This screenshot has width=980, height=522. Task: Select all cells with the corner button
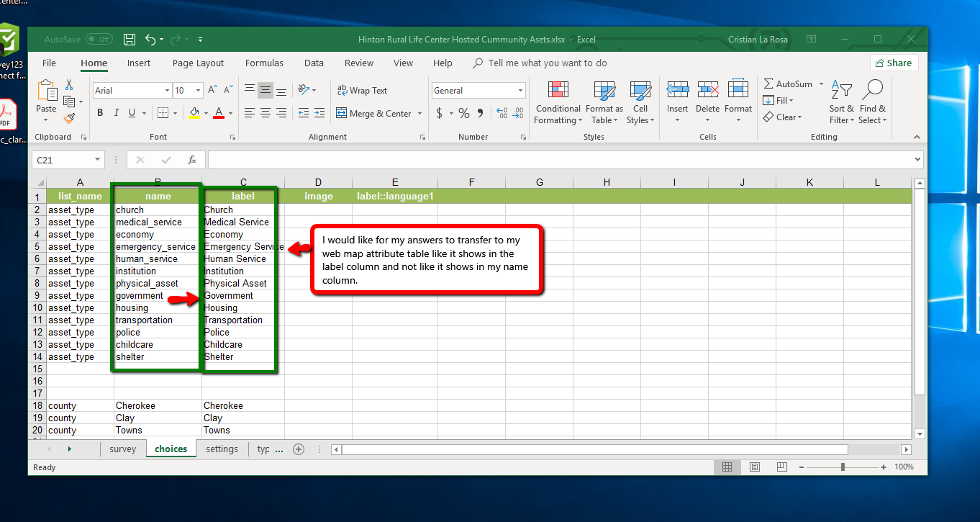38,182
